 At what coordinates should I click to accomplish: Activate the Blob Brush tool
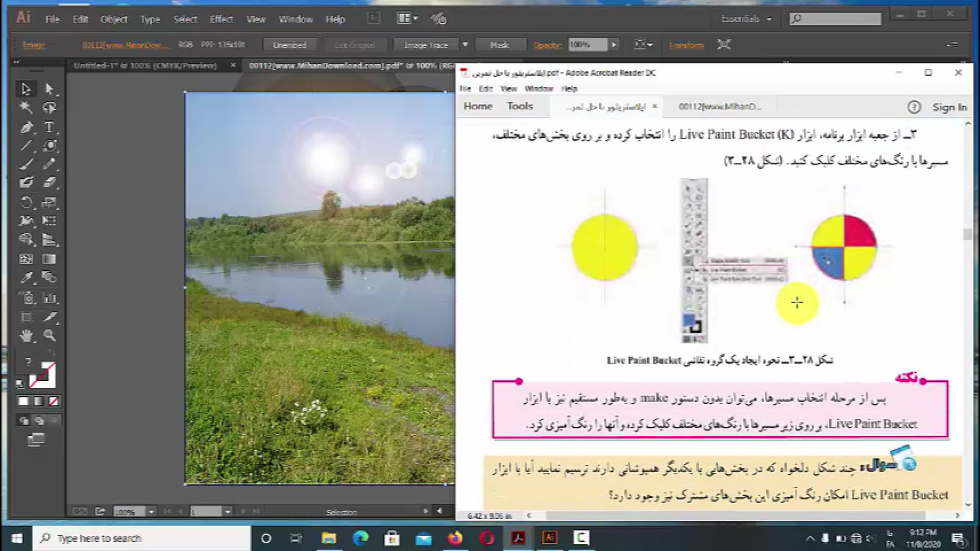[x=26, y=183]
